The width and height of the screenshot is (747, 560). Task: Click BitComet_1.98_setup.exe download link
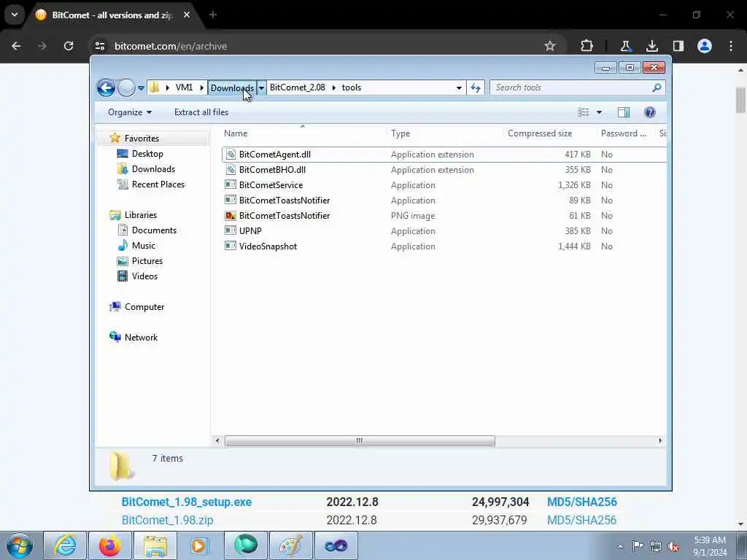pos(186,502)
